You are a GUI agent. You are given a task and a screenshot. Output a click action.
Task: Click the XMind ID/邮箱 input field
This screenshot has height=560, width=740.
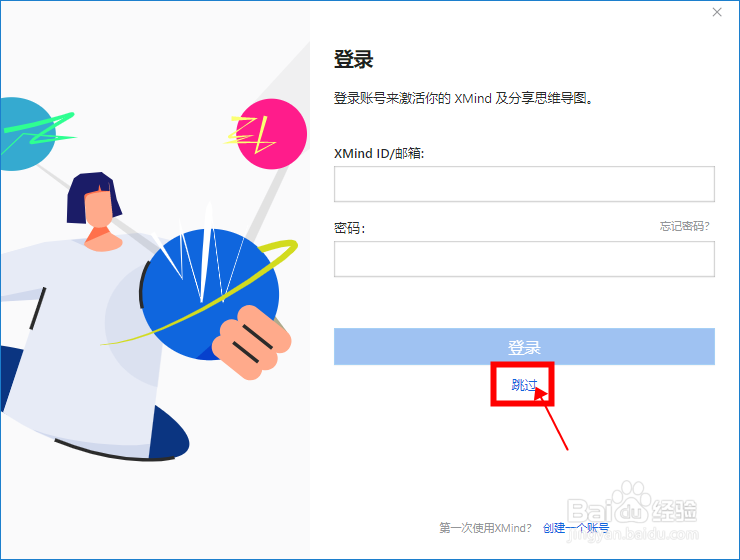tap(524, 184)
